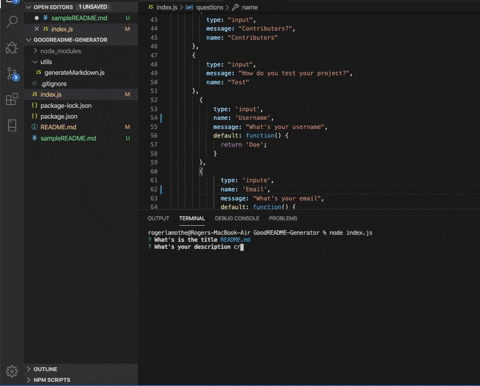Screen dimensions: 480x386
Task: Click the "return 'Doe'" line of code
Action: (243, 145)
